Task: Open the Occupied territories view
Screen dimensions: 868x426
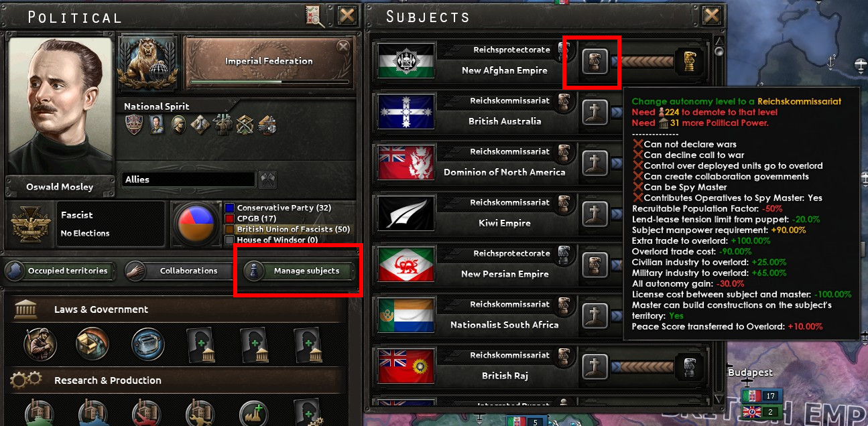Action: 60,271
